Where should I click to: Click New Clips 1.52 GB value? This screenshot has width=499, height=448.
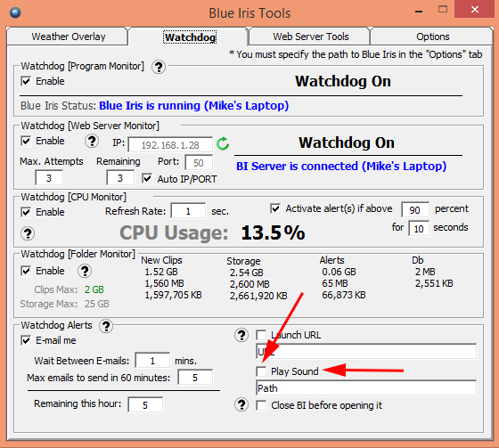click(161, 272)
